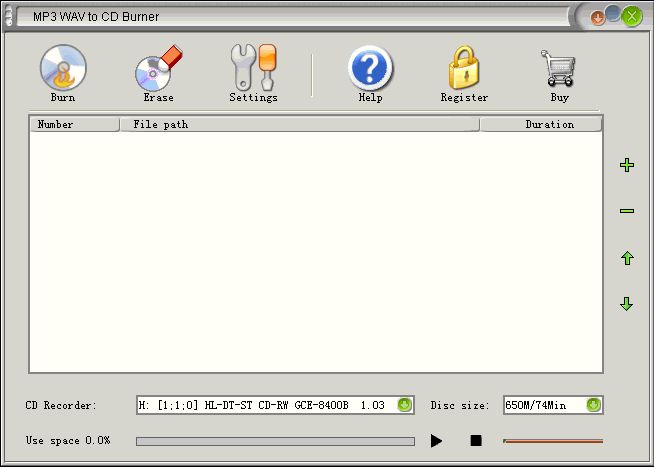Sort by Number column header

pyautogui.click(x=75, y=124)
